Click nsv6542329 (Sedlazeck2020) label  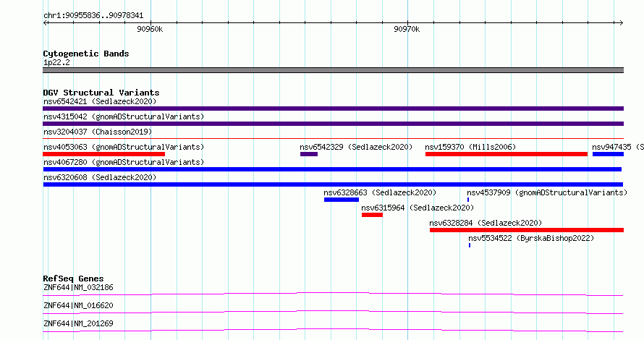pyautogui.click(x=356, y=147)
